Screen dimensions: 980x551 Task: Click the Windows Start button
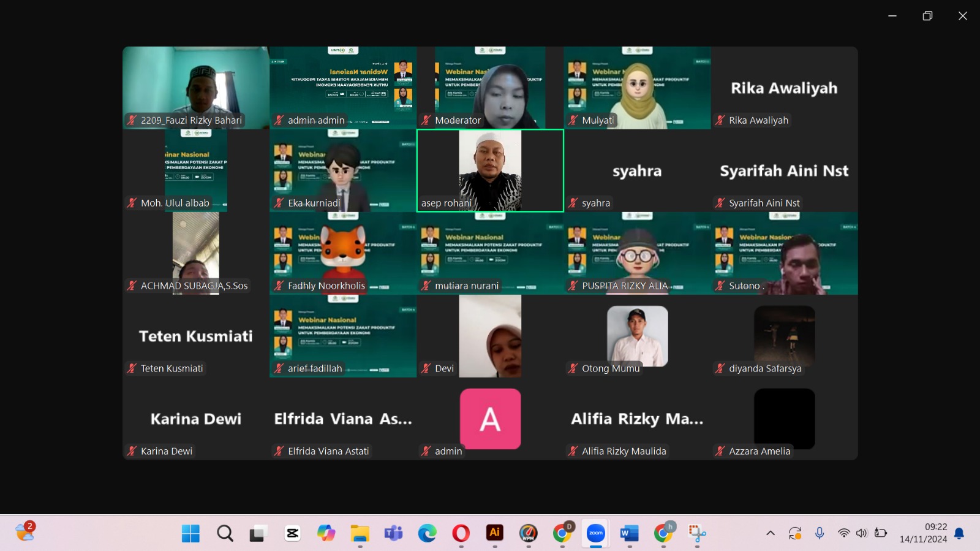tap(190, 533)
